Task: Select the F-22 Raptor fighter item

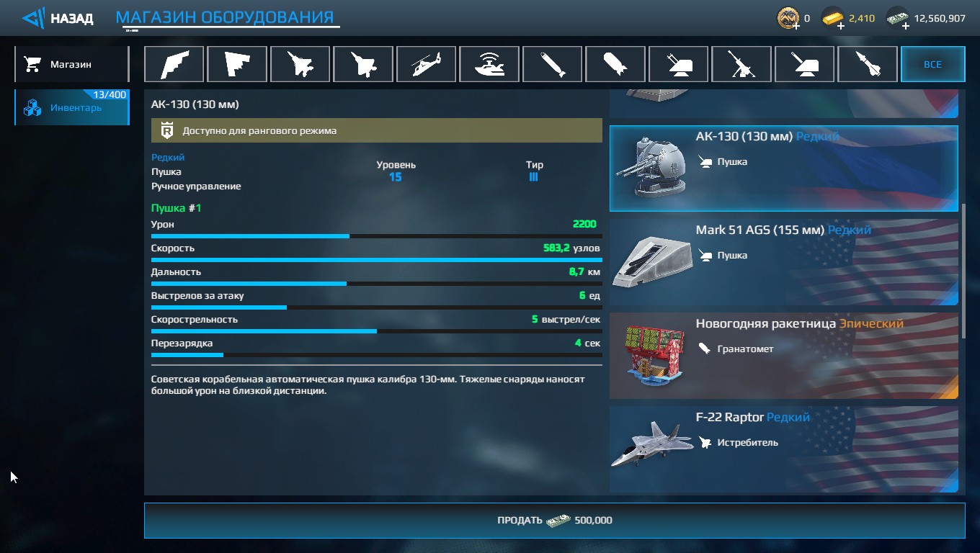Action: [784, 449]
